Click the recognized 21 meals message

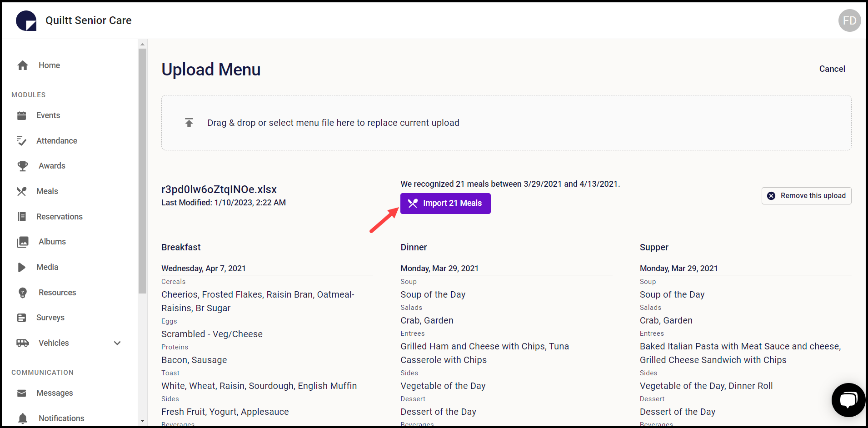coord(510,184)
